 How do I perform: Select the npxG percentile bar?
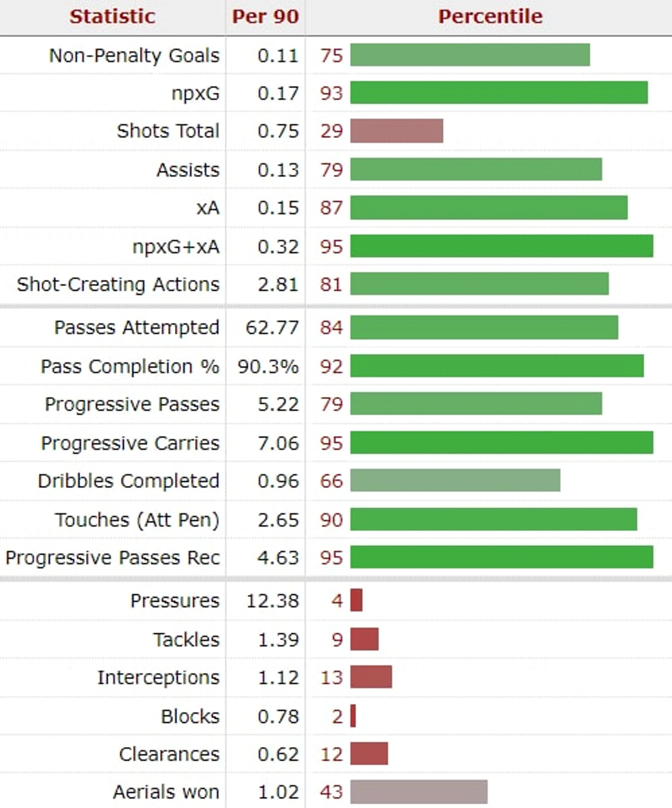pos(499,93)
